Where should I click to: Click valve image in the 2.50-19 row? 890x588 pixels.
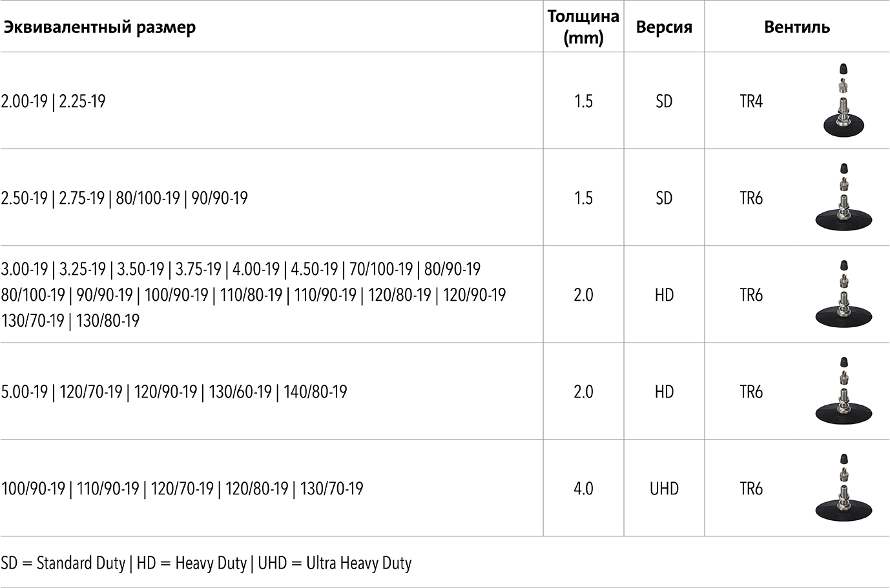(x=842, y=197)
